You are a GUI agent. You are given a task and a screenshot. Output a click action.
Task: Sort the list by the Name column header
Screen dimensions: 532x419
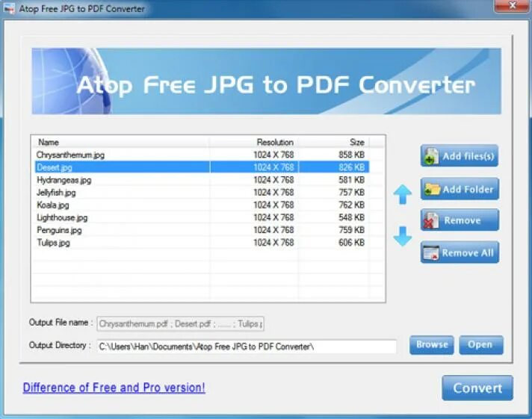[x=120, y=142]
